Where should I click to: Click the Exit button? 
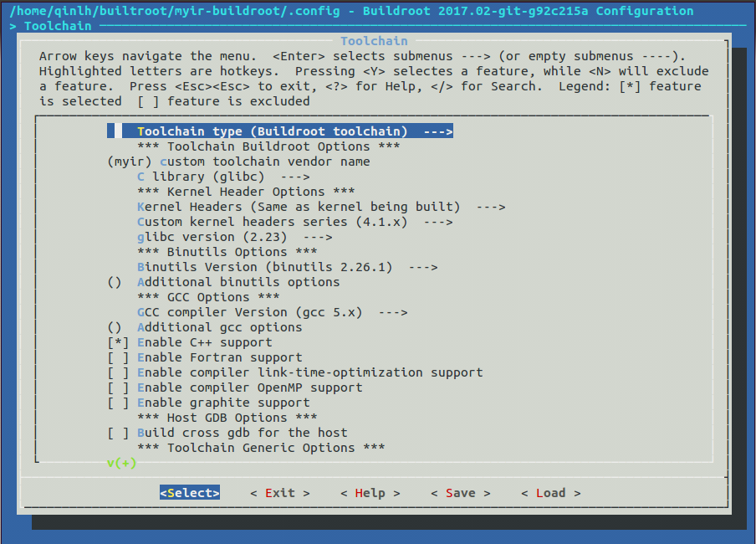[277, 492]
